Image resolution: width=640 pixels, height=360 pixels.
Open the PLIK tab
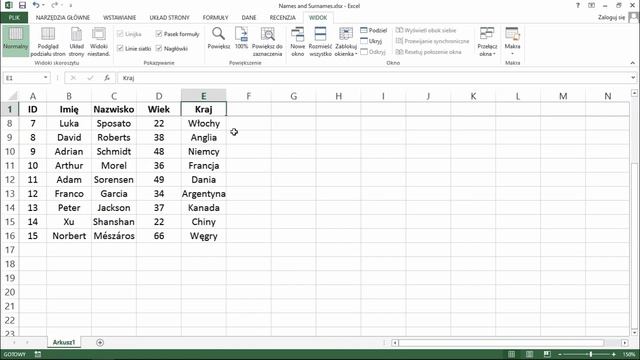14,18
